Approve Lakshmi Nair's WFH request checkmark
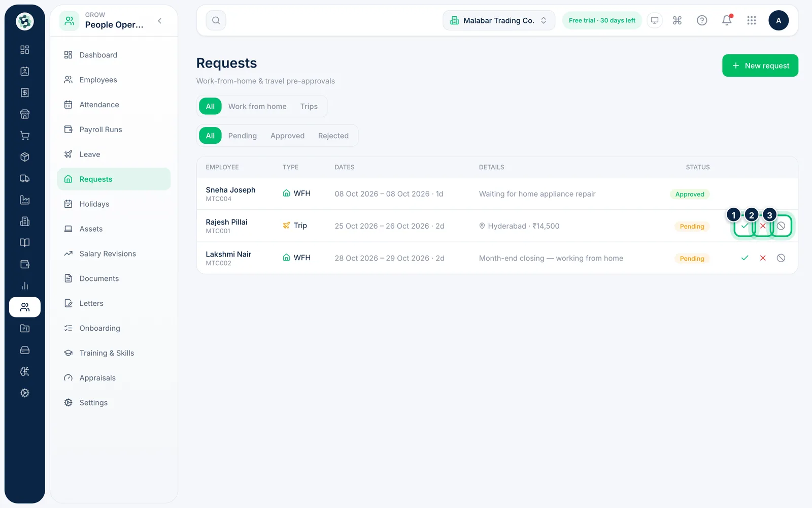This screenshot has height=508, width=812. click(x=745, y=258)
